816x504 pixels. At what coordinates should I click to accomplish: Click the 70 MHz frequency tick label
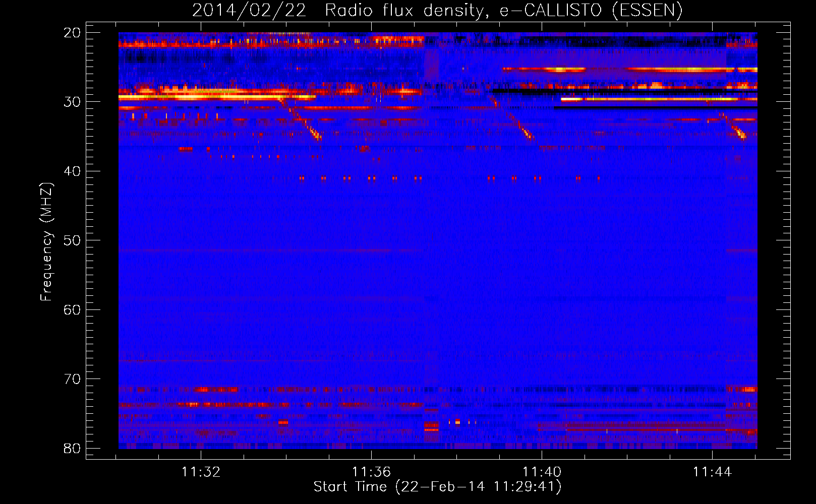[72, 379]
